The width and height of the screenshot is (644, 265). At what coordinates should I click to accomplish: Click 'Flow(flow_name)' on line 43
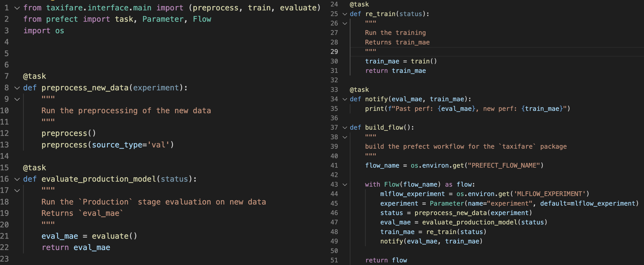click(412, 185)
